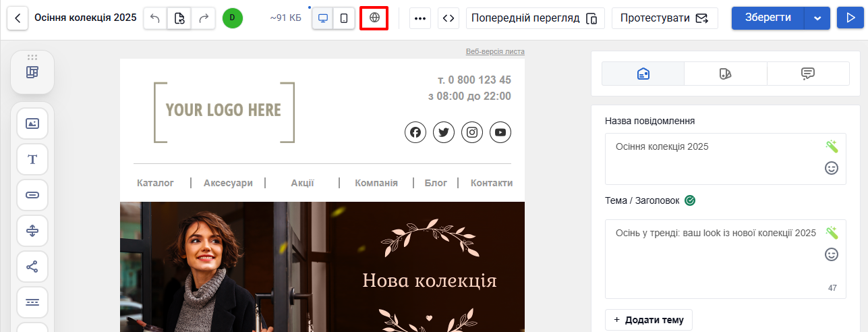
Task: Click the YOUR LOGO HERE image
Action: [x=224, y=112]
